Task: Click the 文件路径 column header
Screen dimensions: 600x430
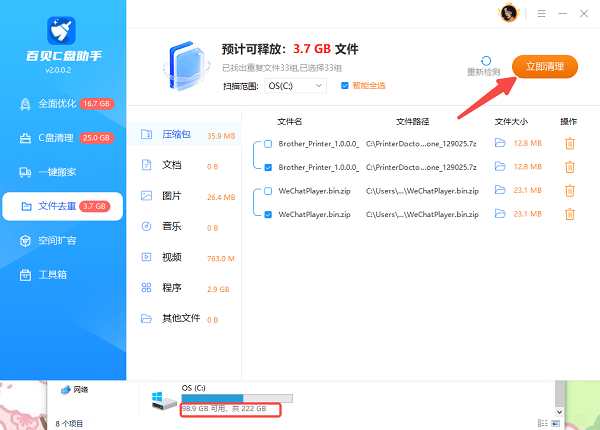Action: tap(412, 122)
